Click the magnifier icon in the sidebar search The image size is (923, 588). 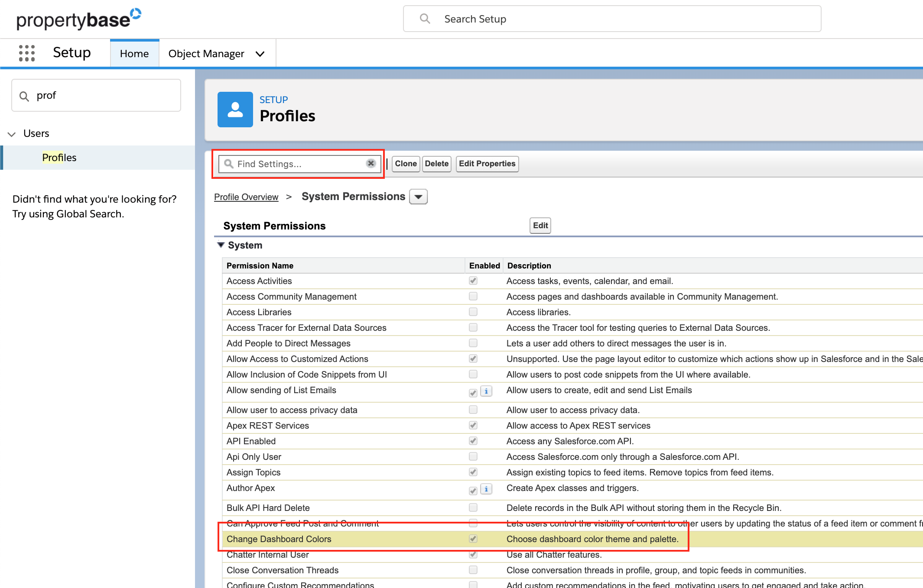click(24, 95)
